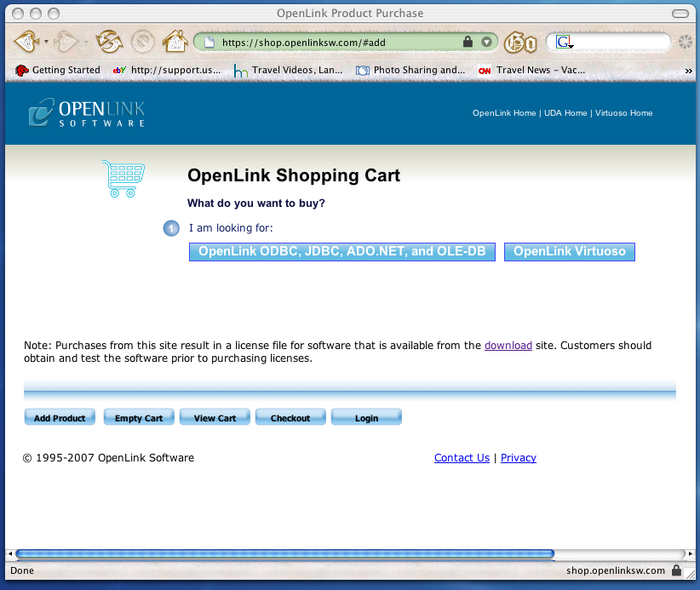Proceed to Checkout
Image resolution: width=700 pixels, height=590 pixels.
(x=290, y=417)
